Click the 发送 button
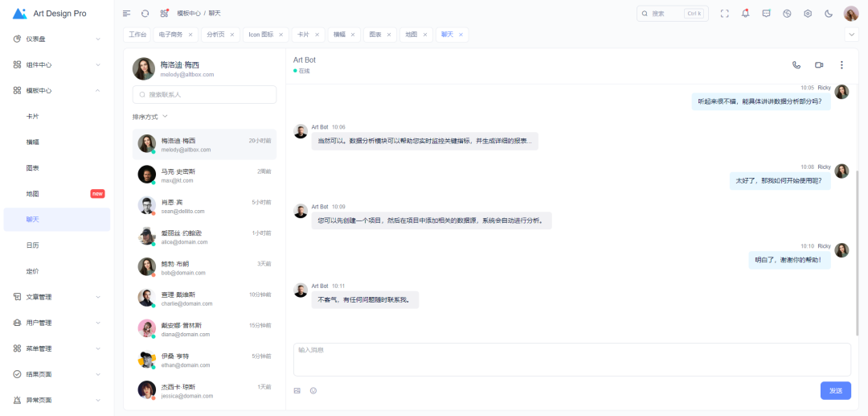The width and height of the screenshot is (868, 416). pyautogui.click(x=835, y=390)
